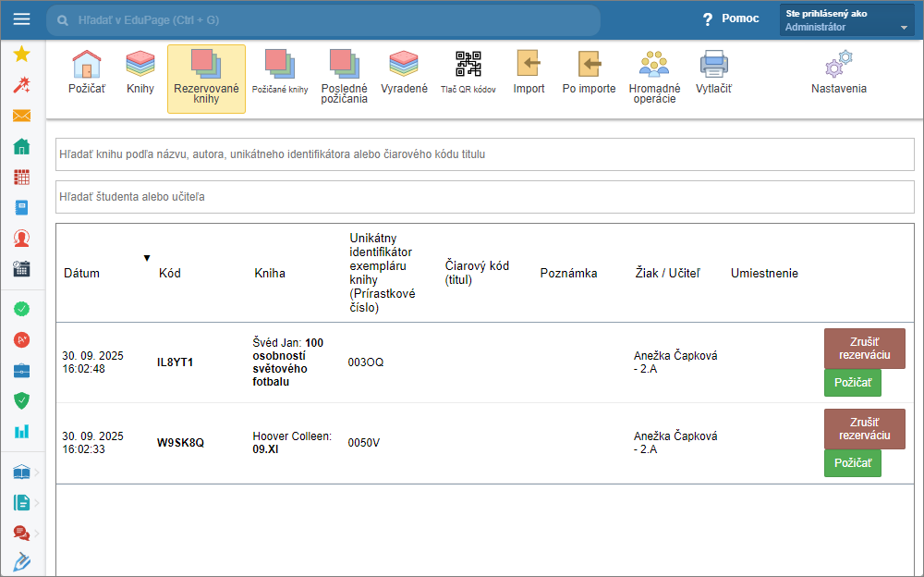The image size is (924, 577).
Task: Open Hromadné operácie bulk actions
Action: tap(654, 76)
